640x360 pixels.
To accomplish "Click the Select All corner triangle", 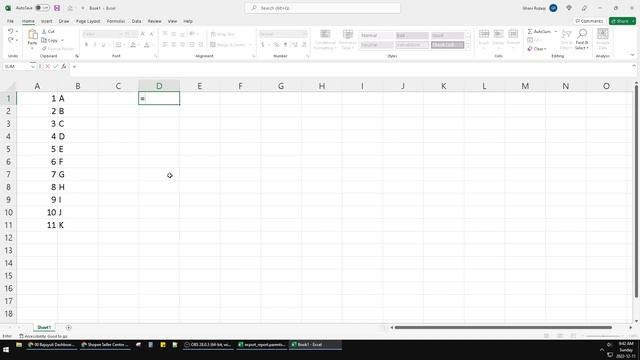I will 10,86.
